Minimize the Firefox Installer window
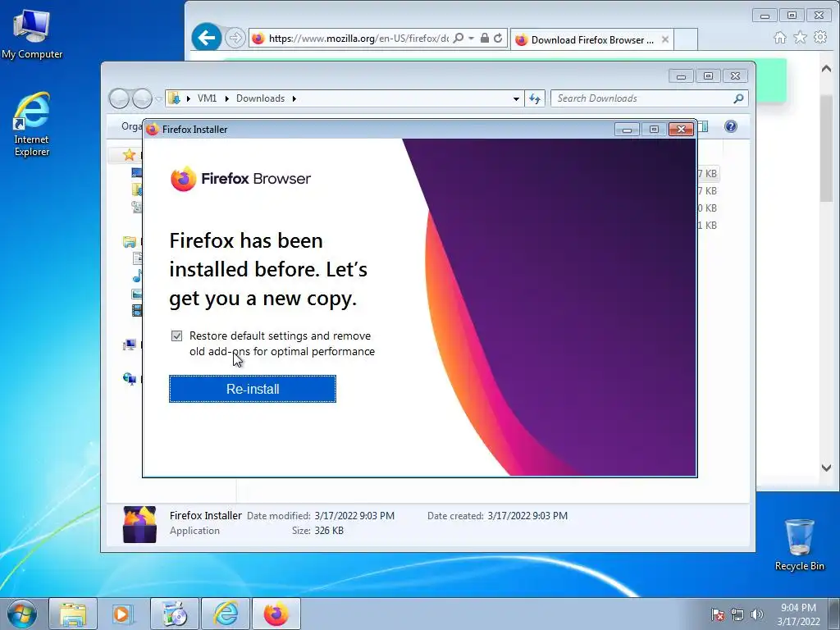Viewport: 840px width, 630px height. click(627, 129)
